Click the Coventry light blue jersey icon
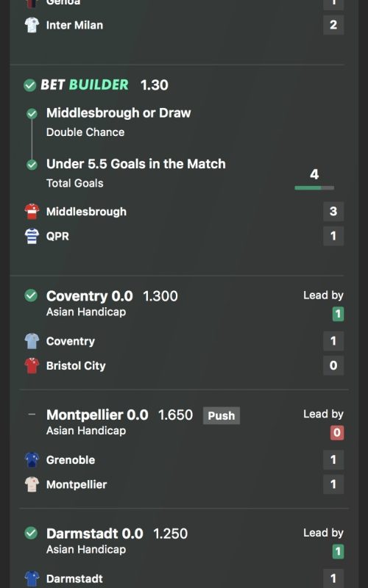Image resolution: width=368 pixels, height=588 pixels. (x=32, y=341)
